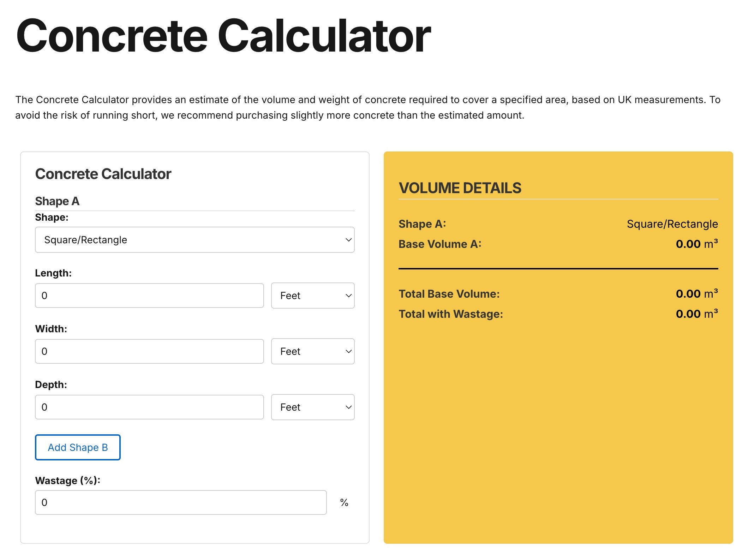Open the Square/Rectangle shape dropdown
Image resolution: width=754 pixels, height=560 pixels.
tap(195, 240)
